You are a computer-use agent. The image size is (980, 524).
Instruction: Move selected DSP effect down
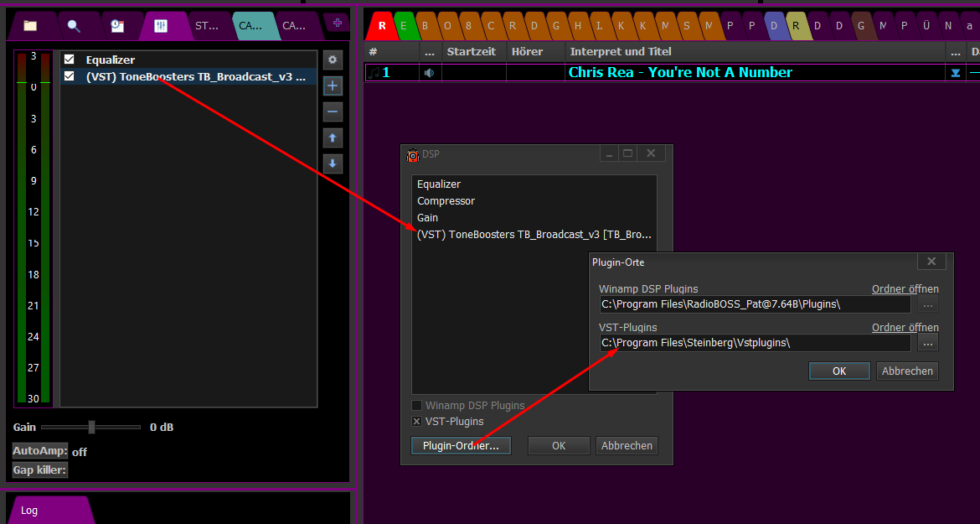(333, 163)
